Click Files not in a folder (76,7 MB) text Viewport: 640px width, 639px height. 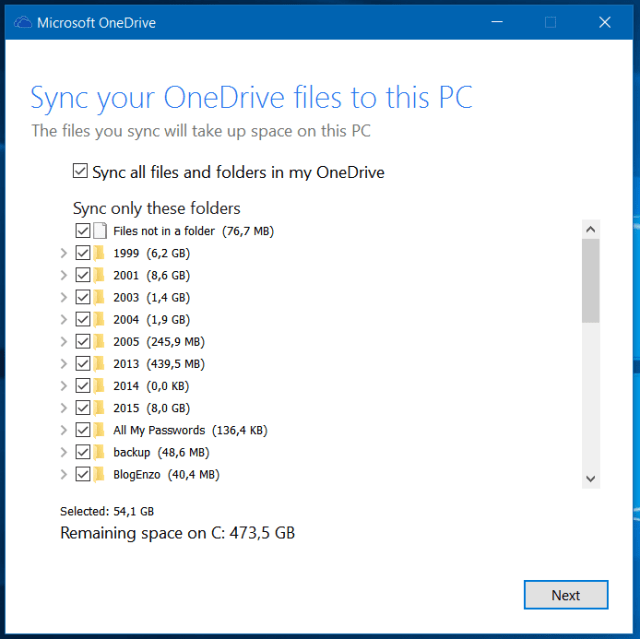[193, 231]
